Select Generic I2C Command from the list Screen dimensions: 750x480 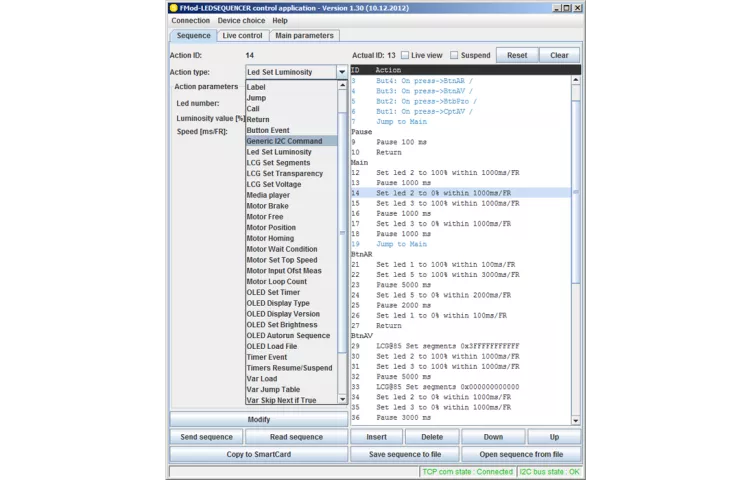[285, 141]
